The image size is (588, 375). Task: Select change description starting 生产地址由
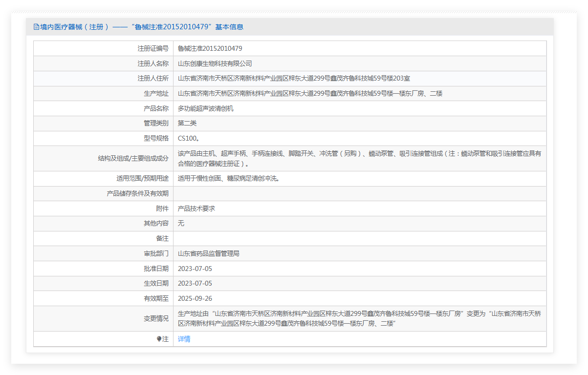coord(360,318)
